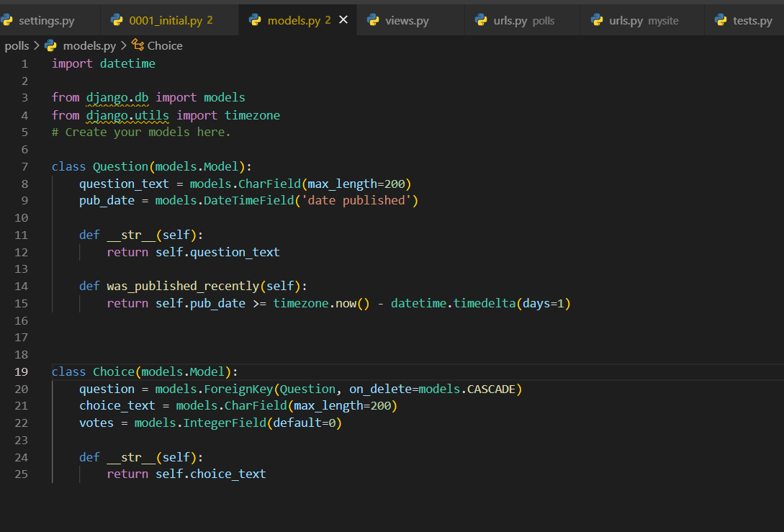
Task: Click the Python icon on views.py tab
Action: pyautogui.click(x=372, y=20)
